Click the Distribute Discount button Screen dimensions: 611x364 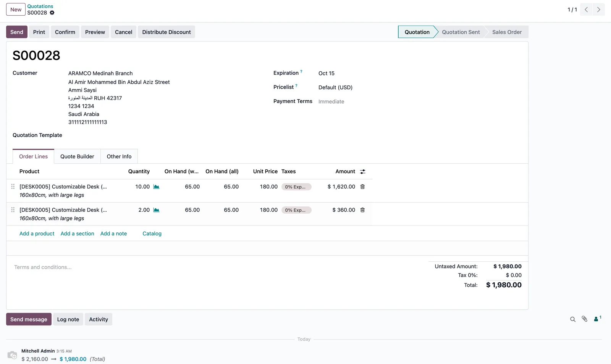(x=166, y=32)
